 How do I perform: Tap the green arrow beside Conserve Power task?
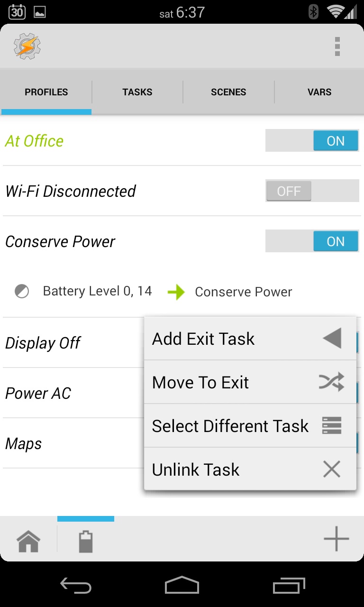click(176, 292)
